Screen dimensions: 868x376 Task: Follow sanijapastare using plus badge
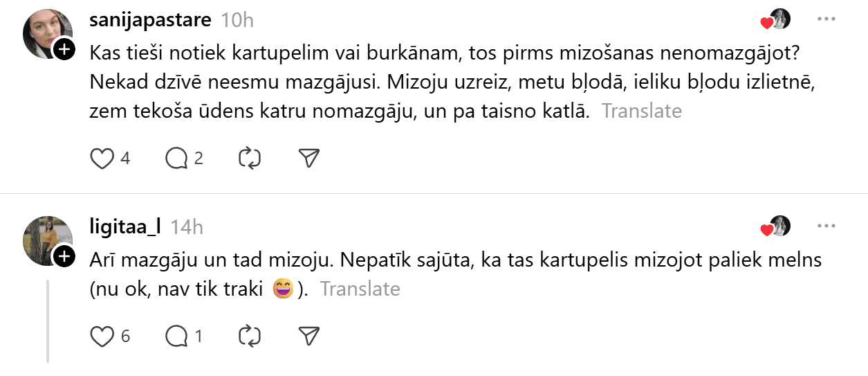(x=64, y=49)
